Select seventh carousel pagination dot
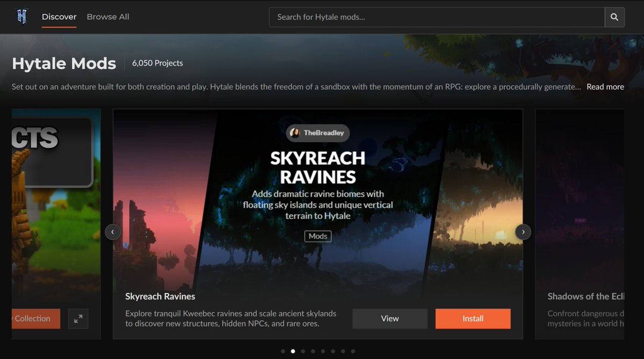This screenshot has height=359, width=644. click(x=343, y=351)
